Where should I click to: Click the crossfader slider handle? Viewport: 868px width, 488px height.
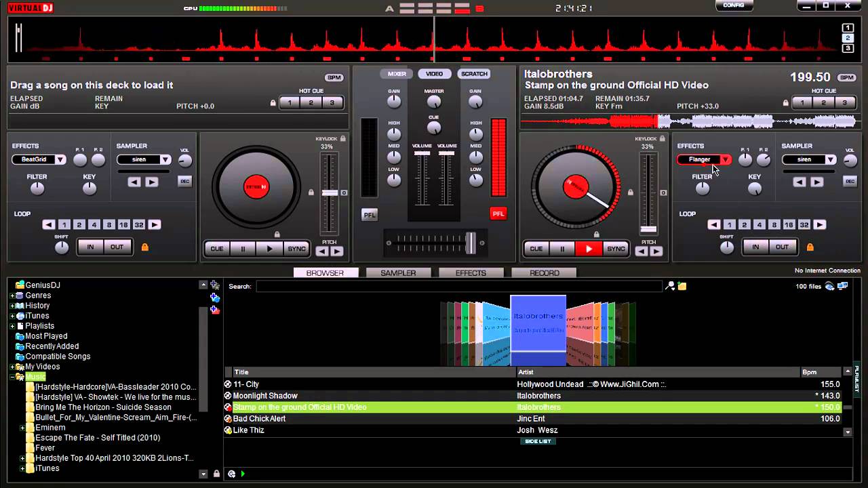click(x=470, y=243)
